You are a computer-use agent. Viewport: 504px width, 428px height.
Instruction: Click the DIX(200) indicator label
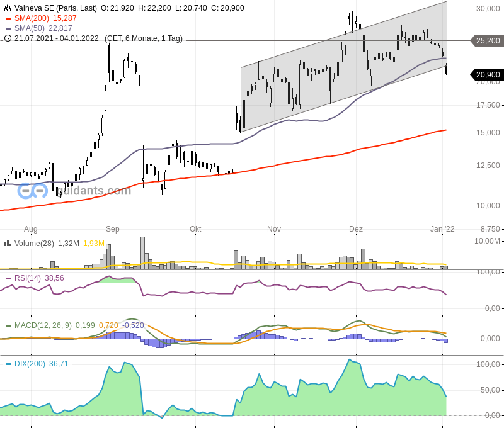[x=30, y=364]
